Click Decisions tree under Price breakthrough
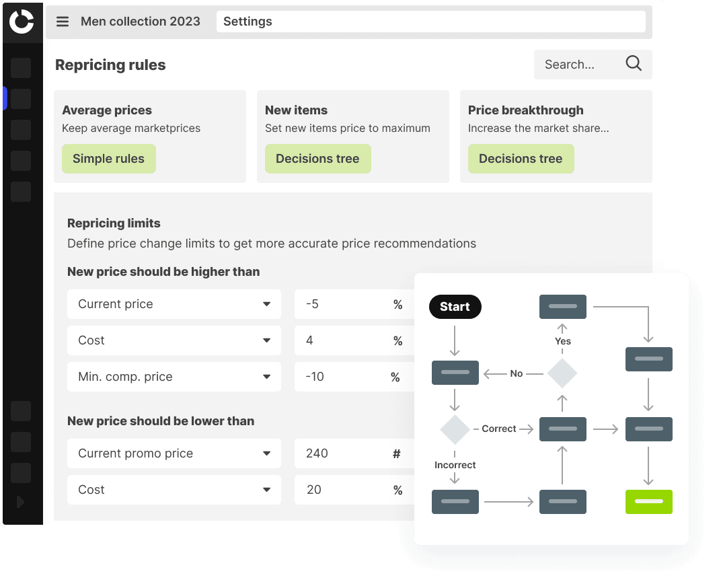The image size is (721, 588). [521, 159]
